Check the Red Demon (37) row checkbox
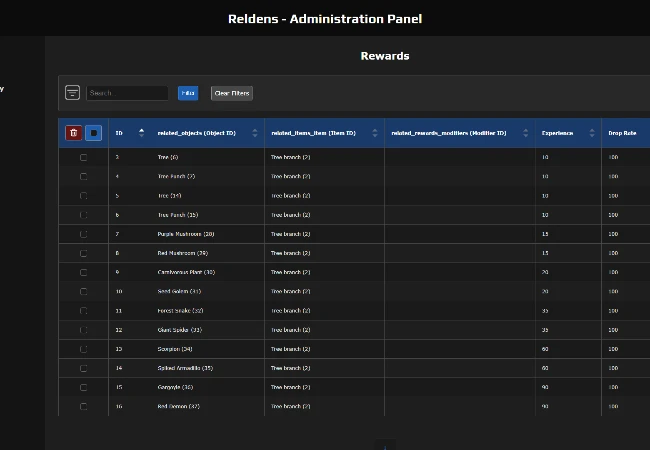The width and height of the screenshot is (650, 450). (83, 406)
